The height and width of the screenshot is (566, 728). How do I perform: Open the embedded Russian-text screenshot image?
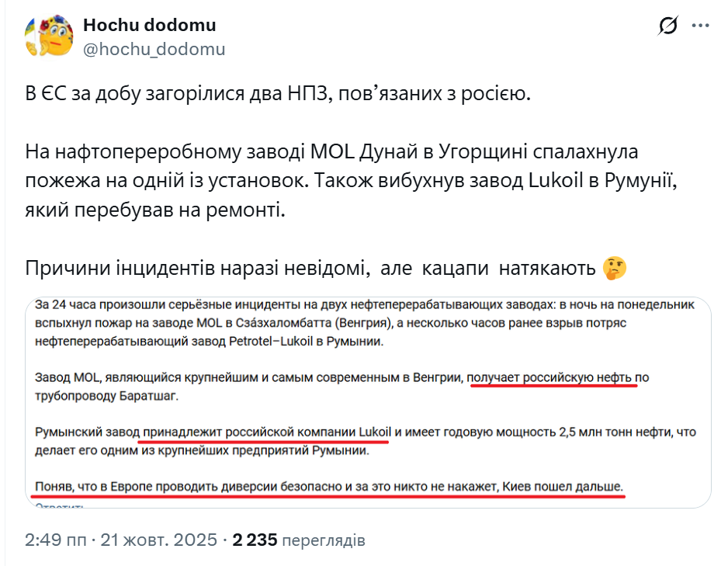point(368,402)
